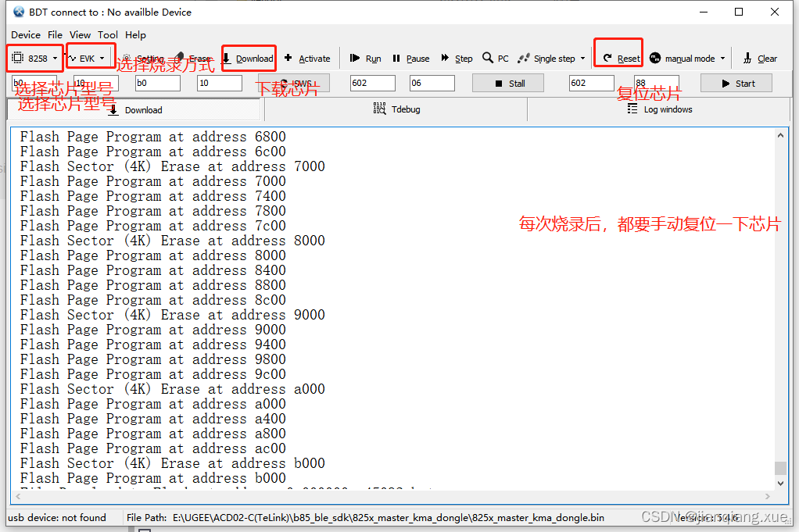
Task: Click the Erase toolbar icon
Action: 179,58
